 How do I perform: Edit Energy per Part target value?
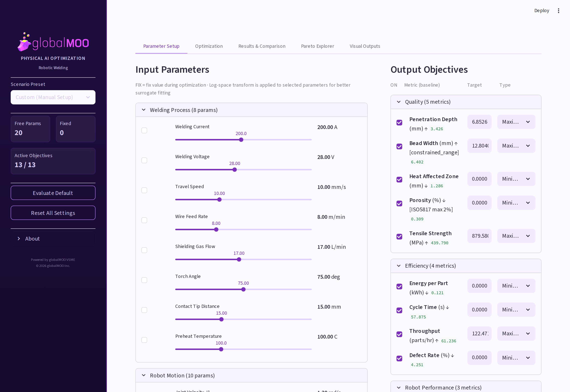point(479,286)
